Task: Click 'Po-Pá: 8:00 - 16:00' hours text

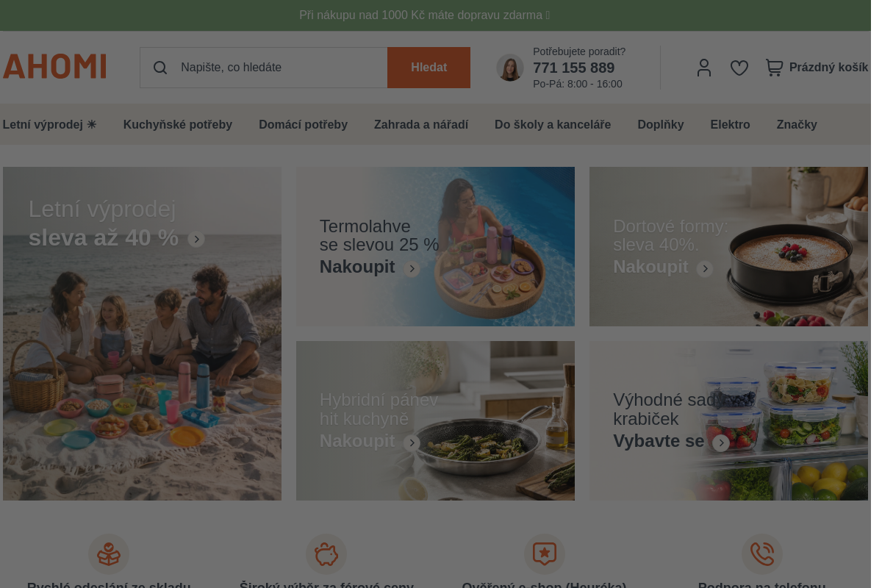Action: (x=578, y=85)
